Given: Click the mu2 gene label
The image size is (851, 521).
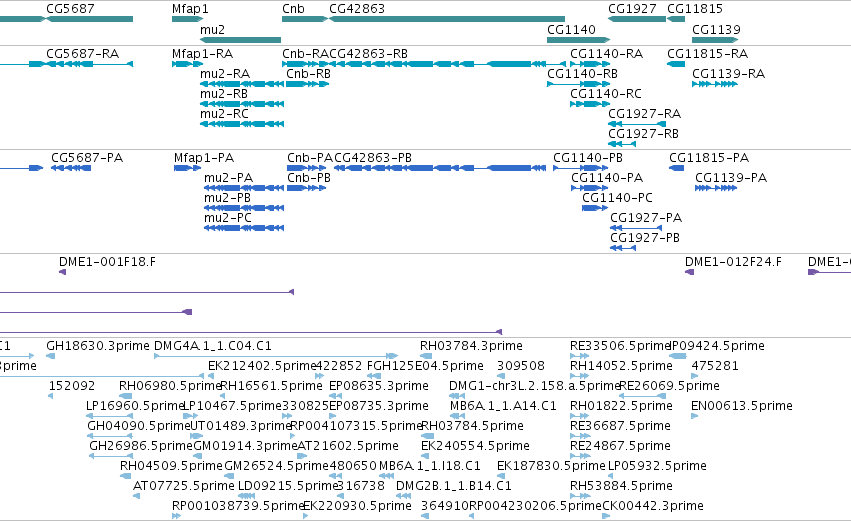Looking at the screenshot, I should point(212,29).
